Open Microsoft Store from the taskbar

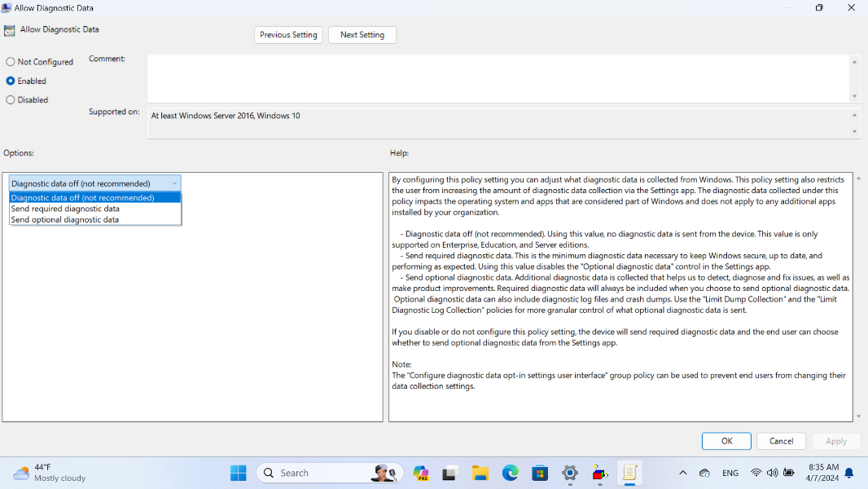[540, 473]
